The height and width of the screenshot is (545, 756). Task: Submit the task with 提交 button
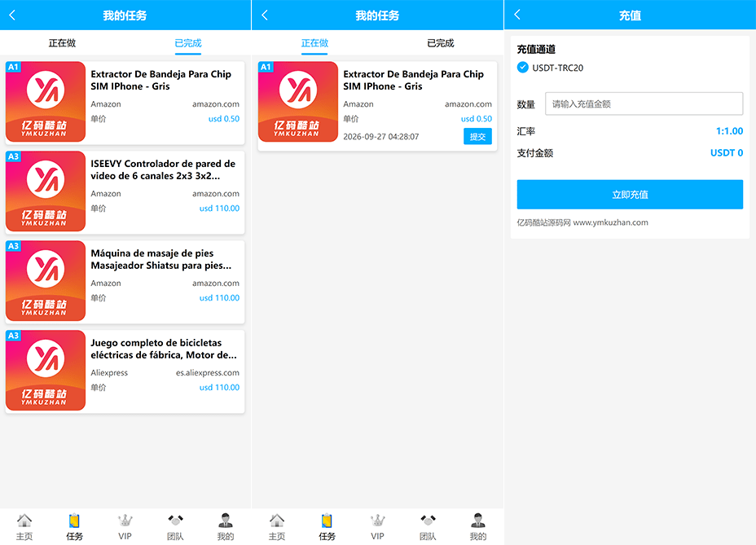(x=478, y=137)
